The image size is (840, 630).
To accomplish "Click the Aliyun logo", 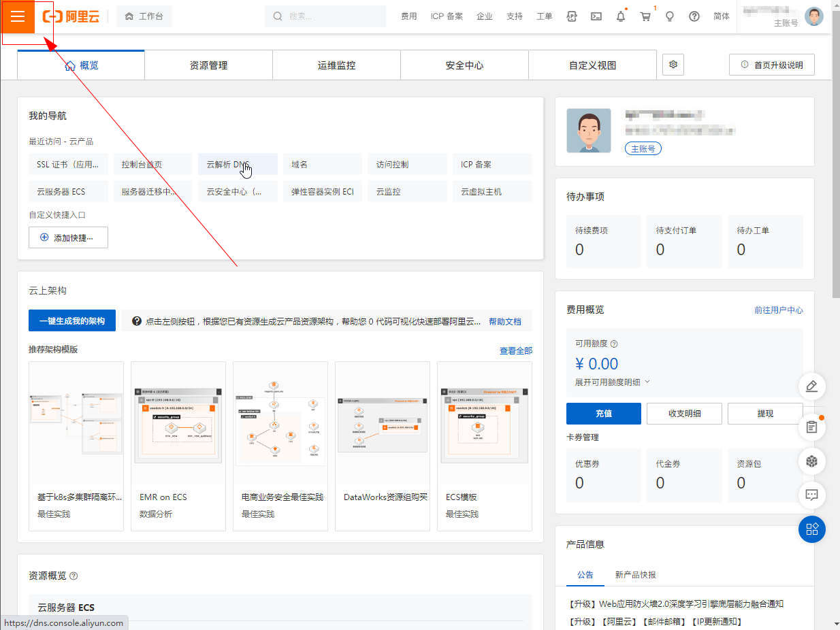I will coord(71,16).
